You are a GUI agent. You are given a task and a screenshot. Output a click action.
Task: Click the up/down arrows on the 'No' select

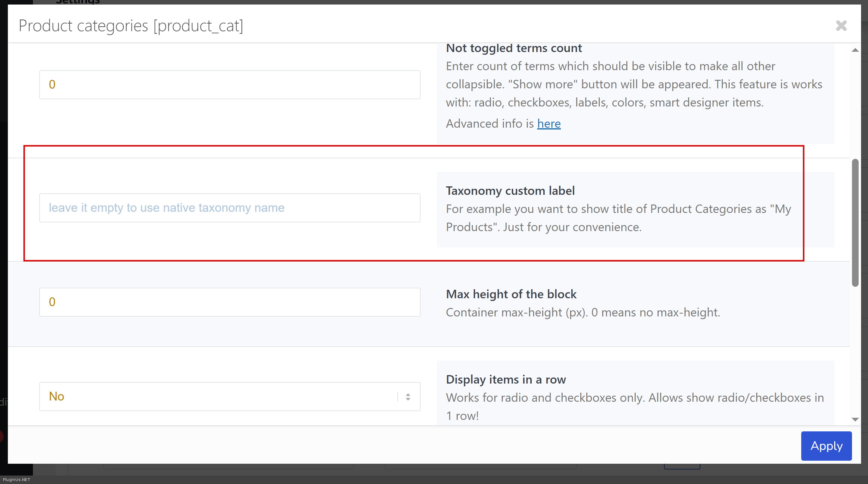click(x=408, y=397)
